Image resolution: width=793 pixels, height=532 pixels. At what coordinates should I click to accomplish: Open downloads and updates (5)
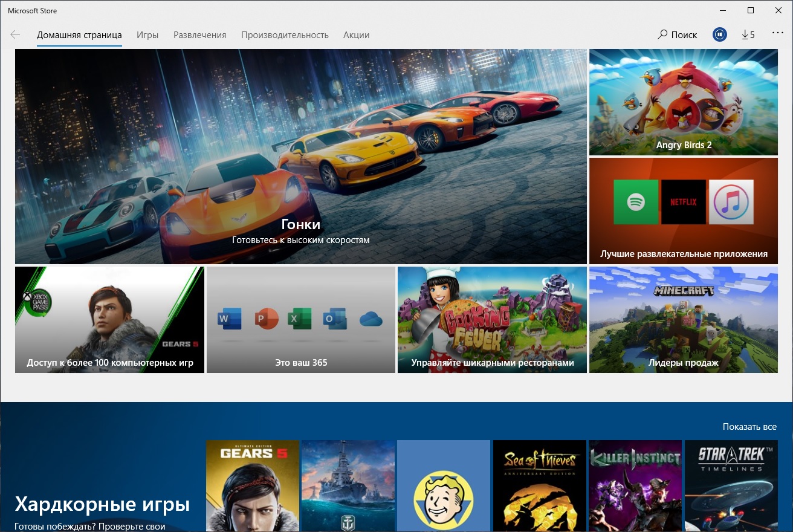[748, 34]
